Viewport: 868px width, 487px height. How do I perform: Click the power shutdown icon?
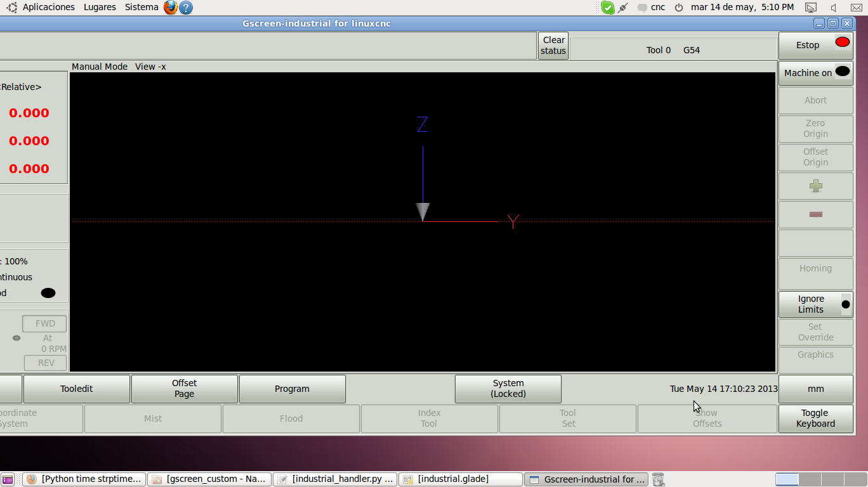pyautogui.click(x=679, y=8)
